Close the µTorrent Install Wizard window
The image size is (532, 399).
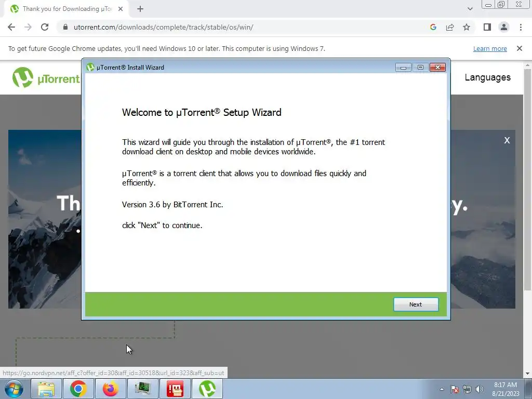[x=437, y=67]
